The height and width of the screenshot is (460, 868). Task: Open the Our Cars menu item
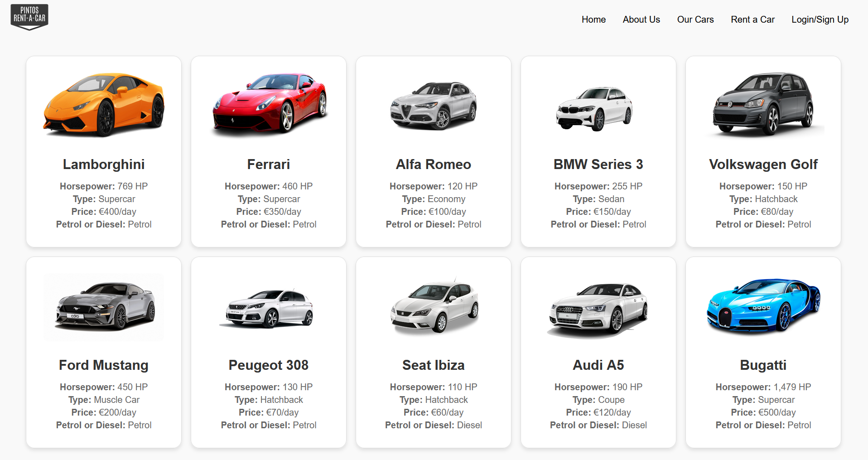click(695, 19)
